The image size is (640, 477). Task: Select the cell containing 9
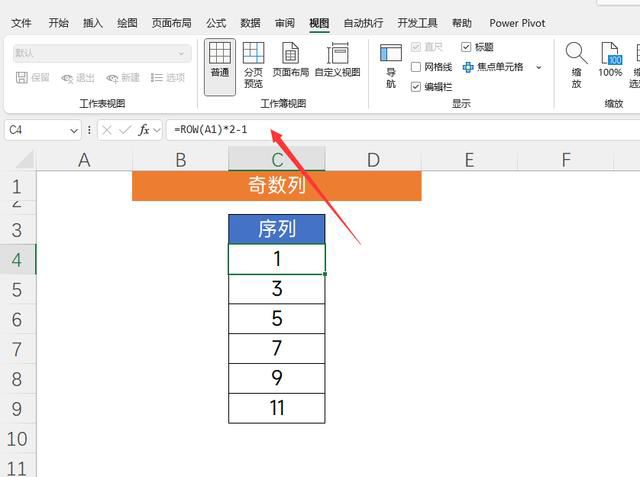click(x=277, y=378)
